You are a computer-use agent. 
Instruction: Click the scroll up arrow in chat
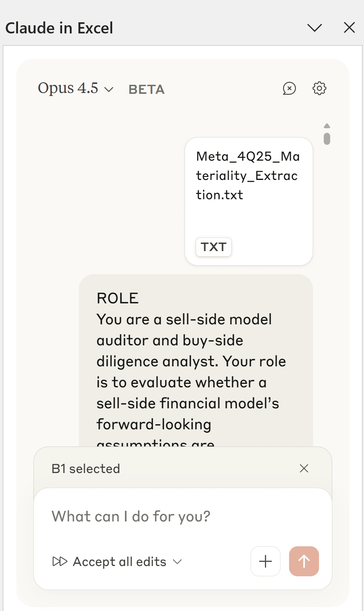click(x=327, y=126)
